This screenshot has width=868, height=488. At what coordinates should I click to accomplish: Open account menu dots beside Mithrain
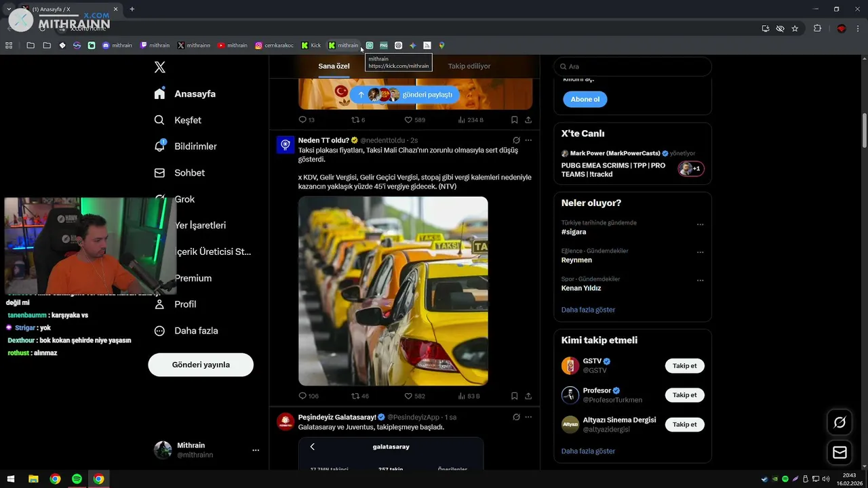point(256,450)
